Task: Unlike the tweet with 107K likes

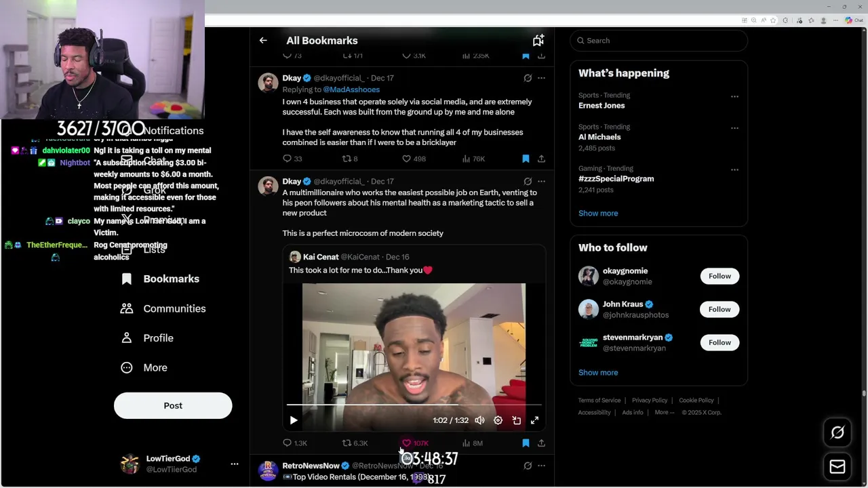Action: [415, 443]
